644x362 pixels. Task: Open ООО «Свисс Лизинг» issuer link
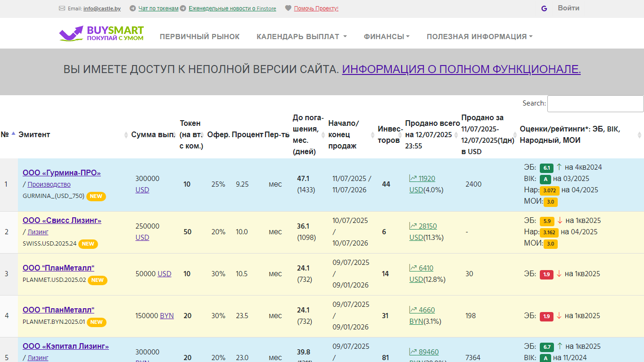tap(62, 221)
